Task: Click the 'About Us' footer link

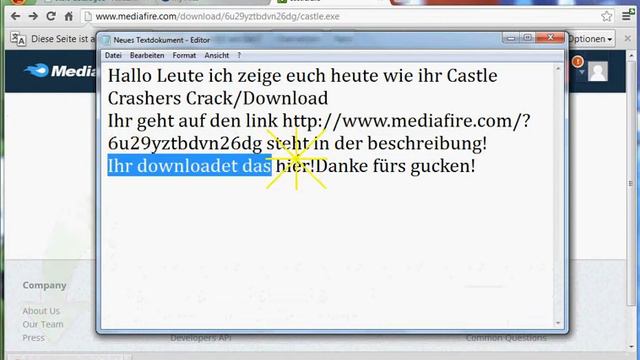Action: 41,311
